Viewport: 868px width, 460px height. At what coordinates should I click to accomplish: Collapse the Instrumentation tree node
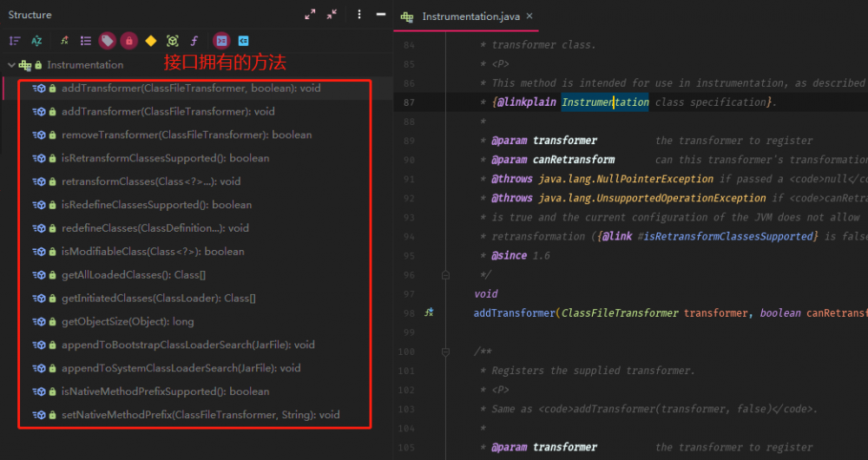click(10, 65)
